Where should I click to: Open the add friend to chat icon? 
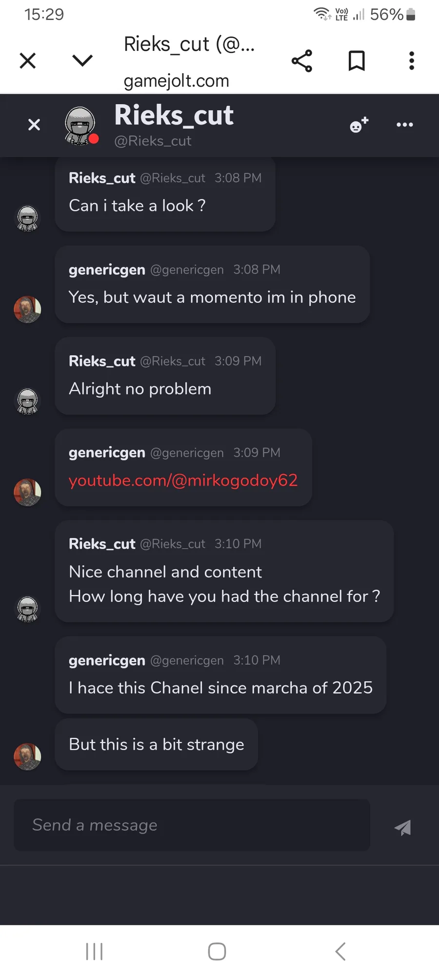(359, 125)
